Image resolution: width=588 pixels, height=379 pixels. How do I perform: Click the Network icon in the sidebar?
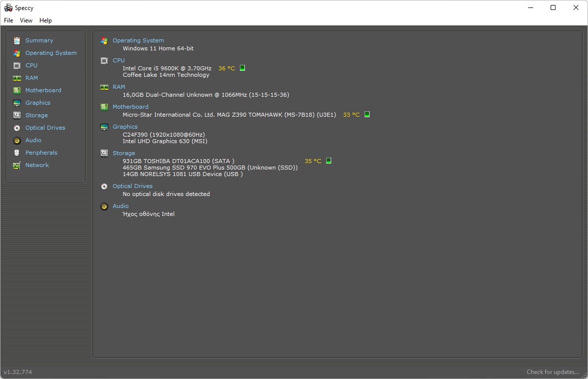pos(16,165)
